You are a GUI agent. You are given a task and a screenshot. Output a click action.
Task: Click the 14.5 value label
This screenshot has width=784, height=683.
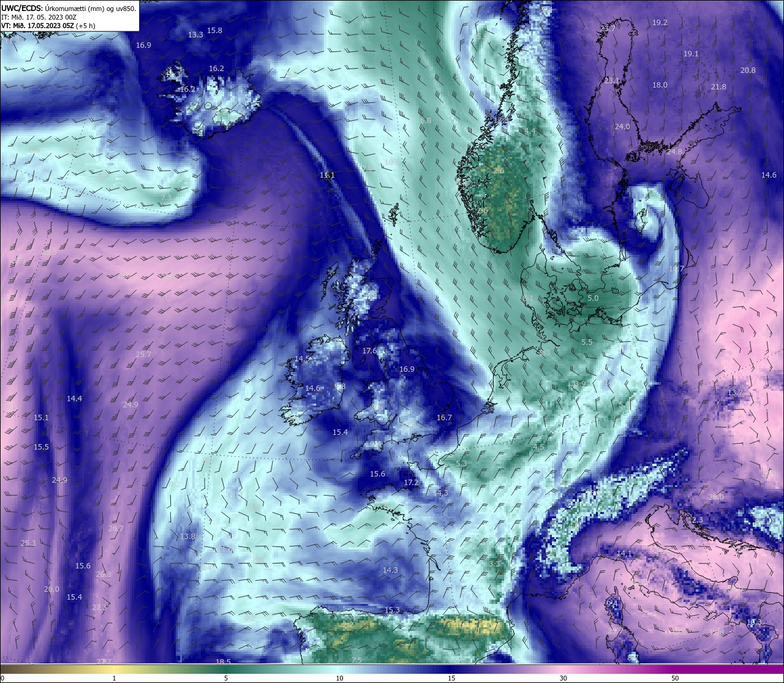303,359
